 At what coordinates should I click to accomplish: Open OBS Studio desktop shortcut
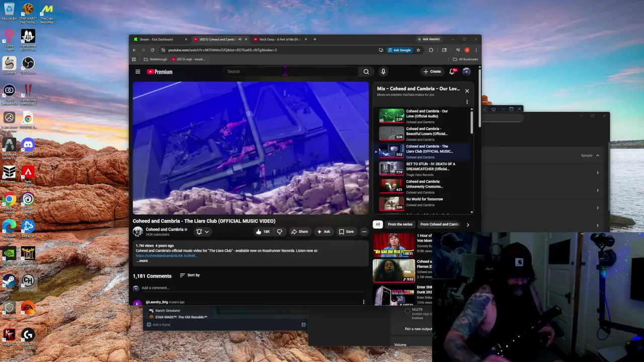click(28, 65)
